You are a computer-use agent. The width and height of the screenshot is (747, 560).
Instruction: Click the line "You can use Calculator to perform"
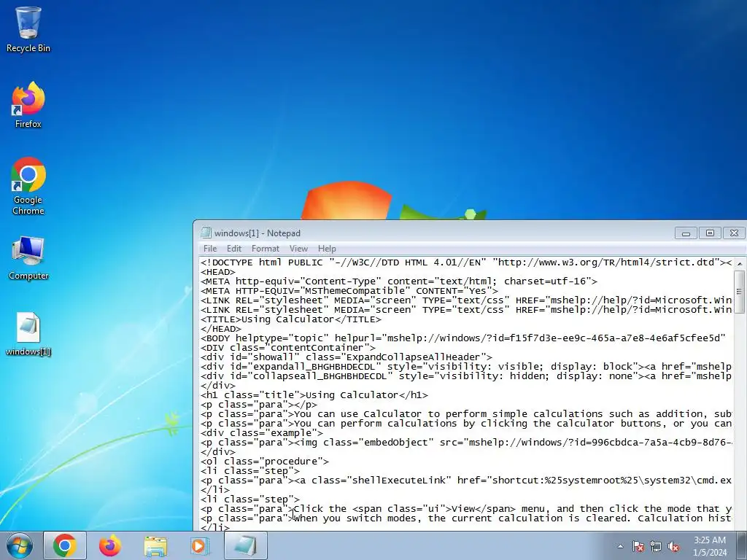466,414
